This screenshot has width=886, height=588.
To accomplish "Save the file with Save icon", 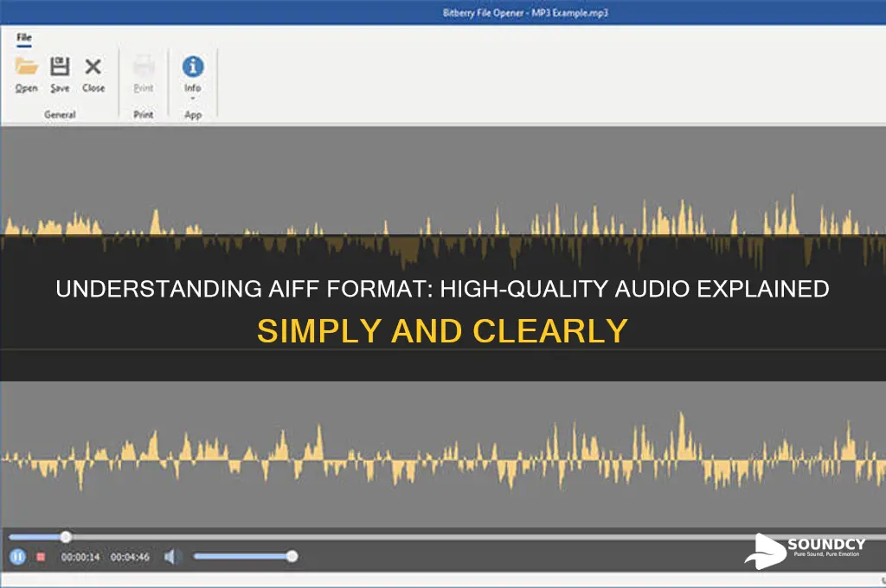I will click(x=60, y=67).
